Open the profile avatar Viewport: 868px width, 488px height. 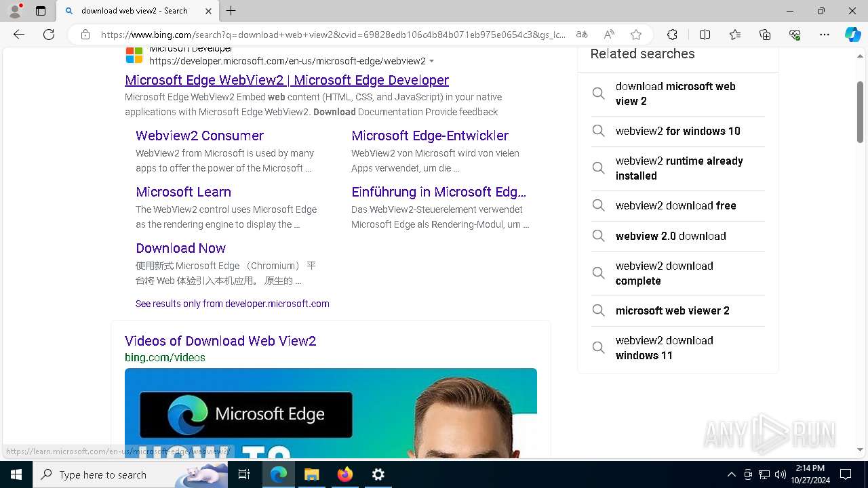(15, 11)
